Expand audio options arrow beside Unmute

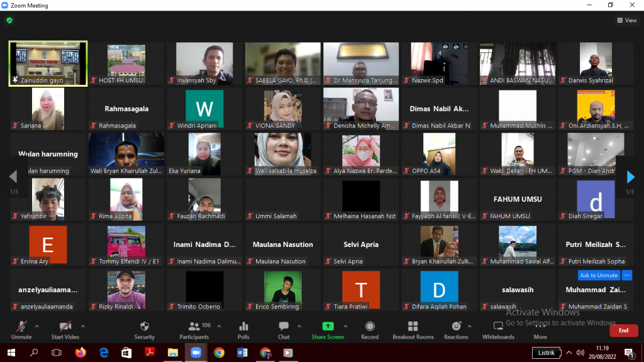[36, 326]
